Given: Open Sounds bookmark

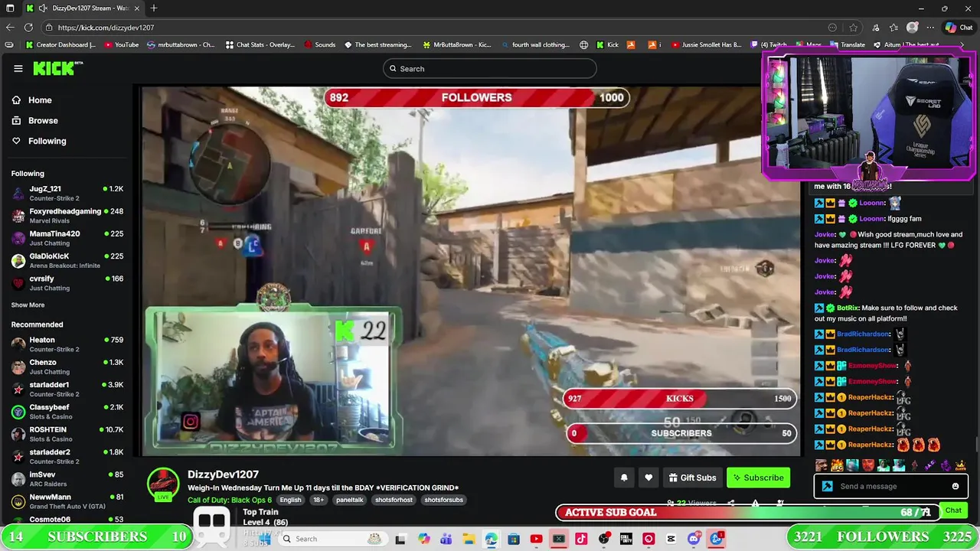Looking at the screenshot, I should click(x=319, y=45).
